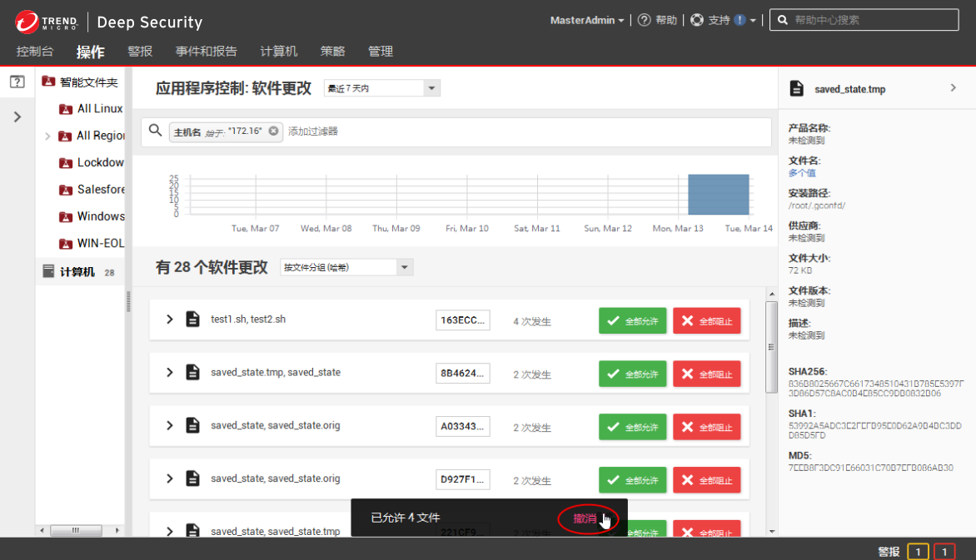Click the 多个值 file name link
Image resolution: width=976 pixels, height=560 pixels.
pos(802,173)
